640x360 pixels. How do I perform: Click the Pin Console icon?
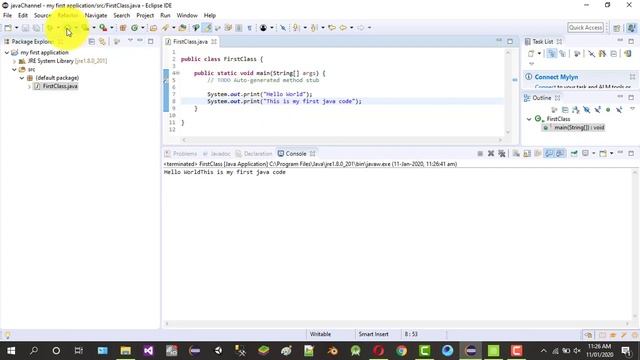[574, 153]
